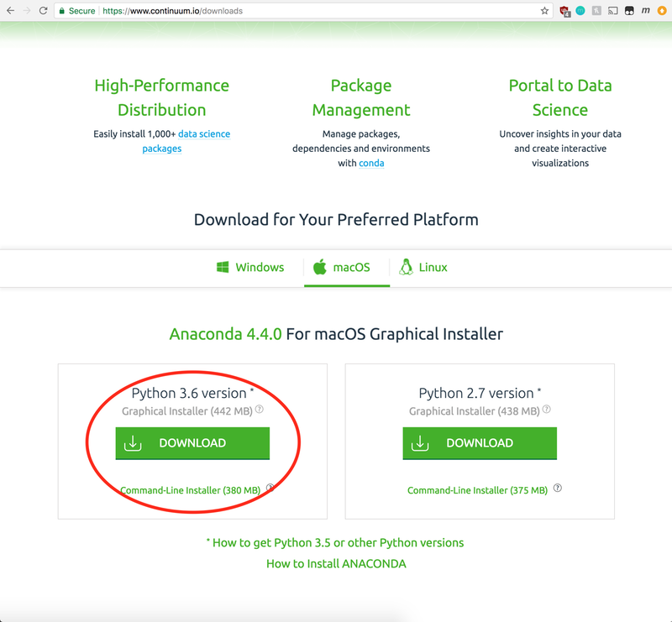Get the Command-Line Installer (380 MB)
Viewport: 672px width, 622px height.
coord(191,490)
